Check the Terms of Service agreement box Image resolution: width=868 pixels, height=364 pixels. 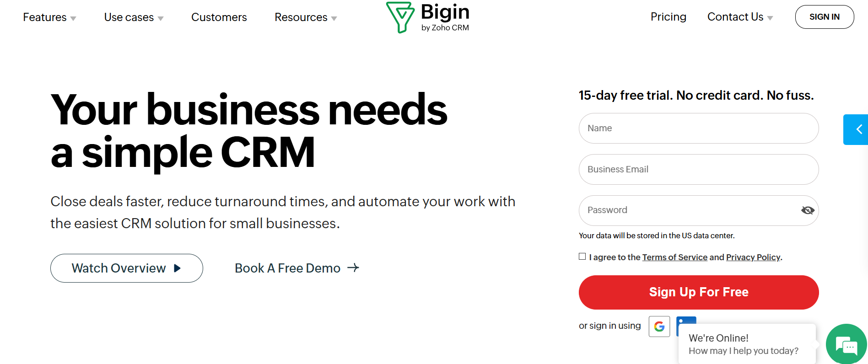point(582,257)
